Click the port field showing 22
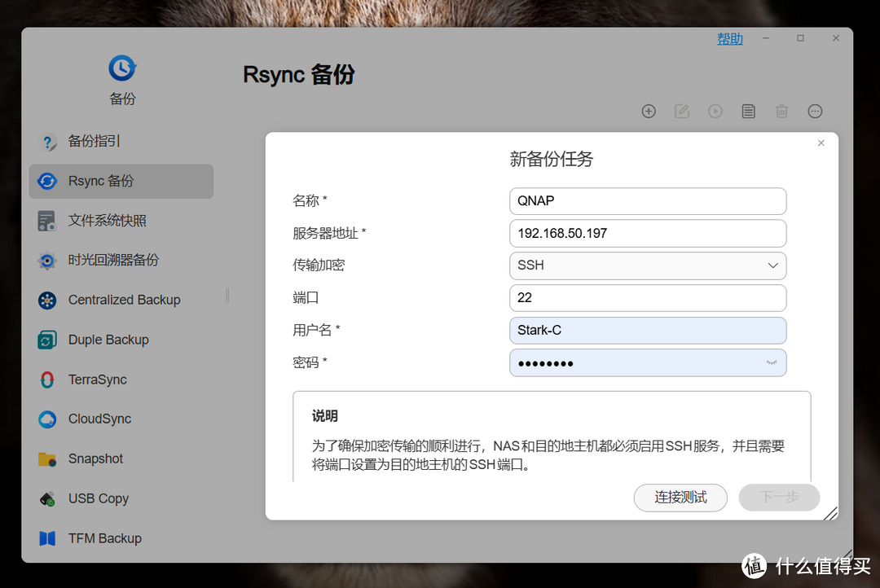The image size is (880, 588). click(x=648, y=298)
